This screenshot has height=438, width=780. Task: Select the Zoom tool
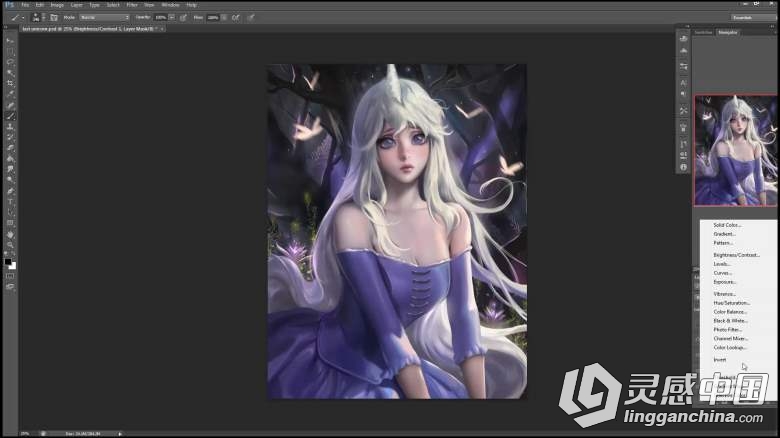tap(10, 244)
